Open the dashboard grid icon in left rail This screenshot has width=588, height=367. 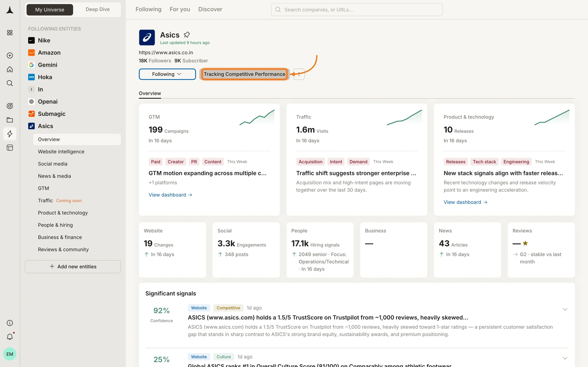pyautogui.click(x=10, y=33)
